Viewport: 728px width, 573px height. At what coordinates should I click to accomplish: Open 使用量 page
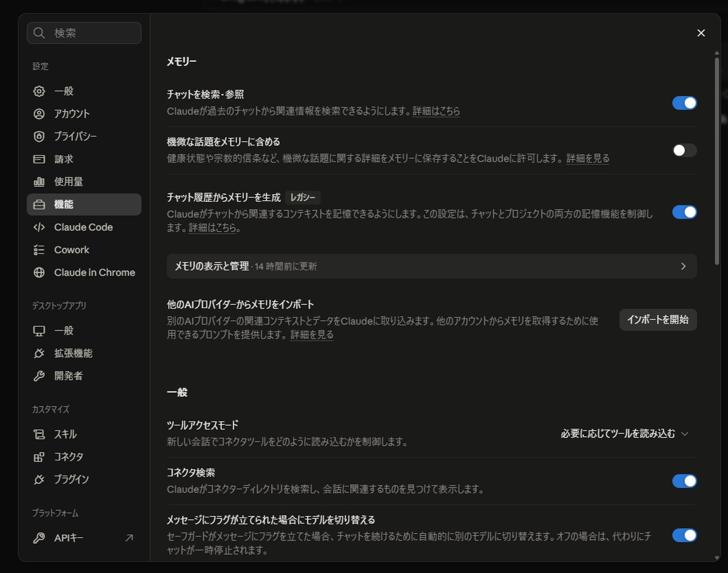click(84, 182)
